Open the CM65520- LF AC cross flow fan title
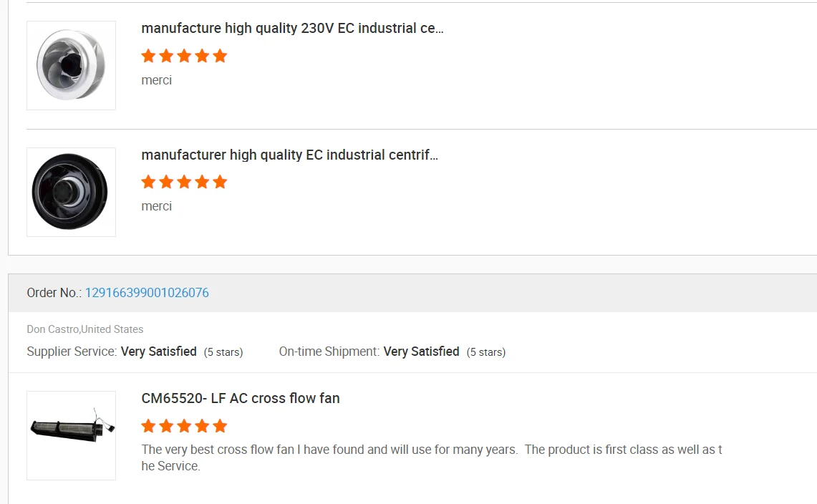The height and width of the screenshot is (504, 817). click(x=241, y=399)
